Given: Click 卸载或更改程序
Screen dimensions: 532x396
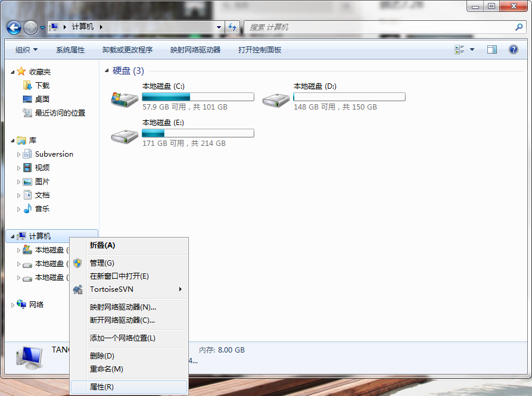Looking at the screenshot, I should point(127,50).
